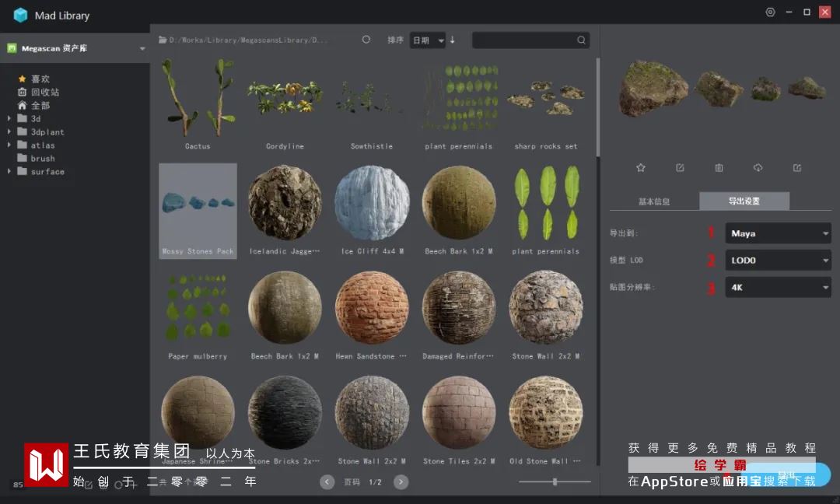
Task: Click the trash delete icon in detail panel
Action: [x=719, y=167]
